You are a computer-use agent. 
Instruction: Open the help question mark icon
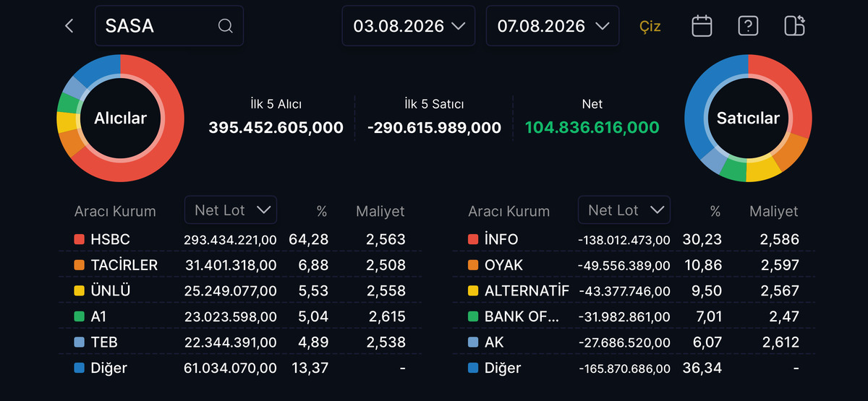tap(748, 26)
